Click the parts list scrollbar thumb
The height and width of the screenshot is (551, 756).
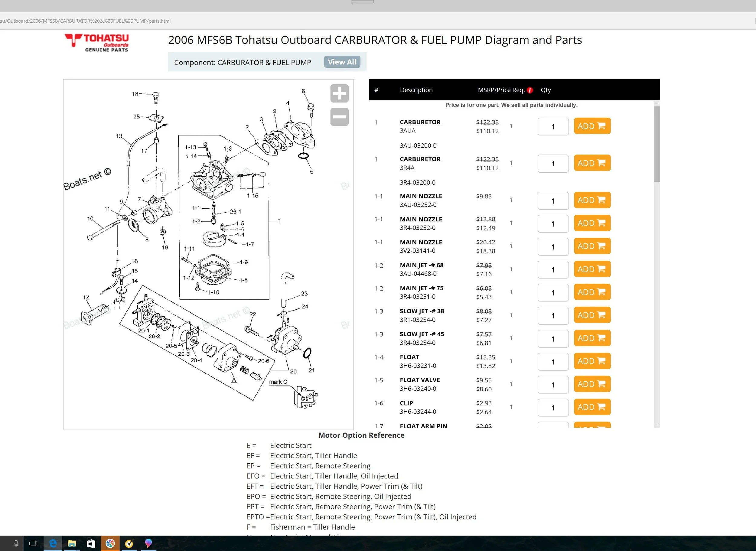(x=657, y=144)
